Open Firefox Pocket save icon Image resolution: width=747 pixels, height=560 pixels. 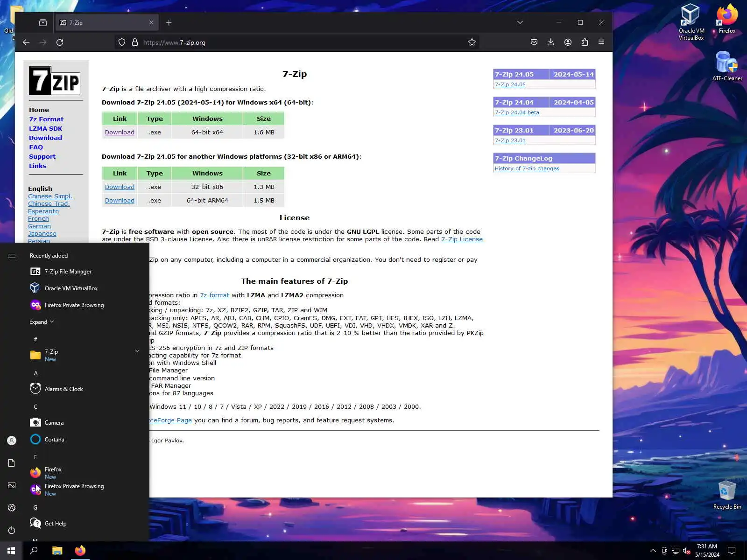(534, 42)
